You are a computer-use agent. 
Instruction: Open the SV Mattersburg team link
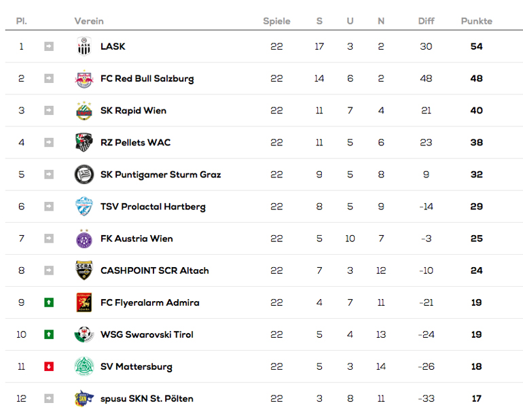(136, 366)
